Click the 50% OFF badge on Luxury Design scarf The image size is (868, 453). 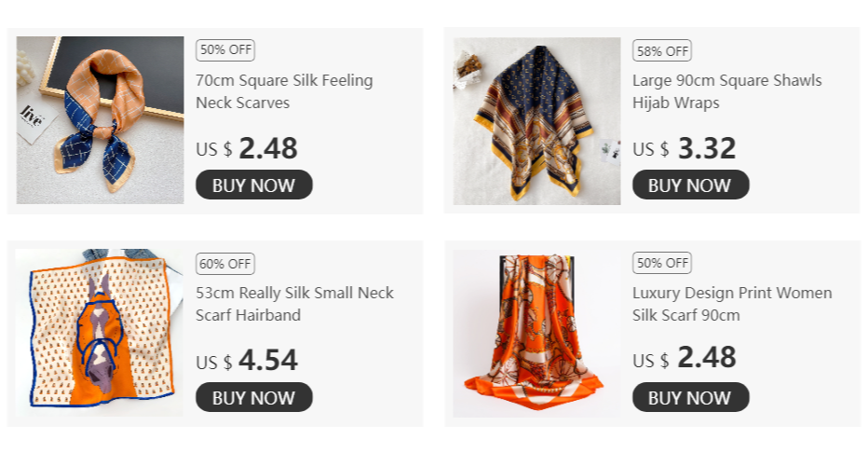[662, 263]
